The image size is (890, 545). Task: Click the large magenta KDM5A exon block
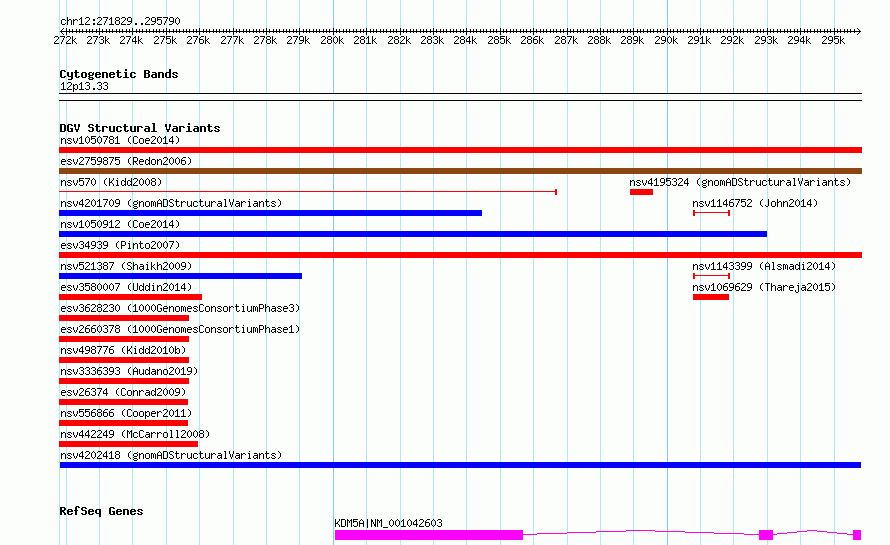[x=429, y=535]
